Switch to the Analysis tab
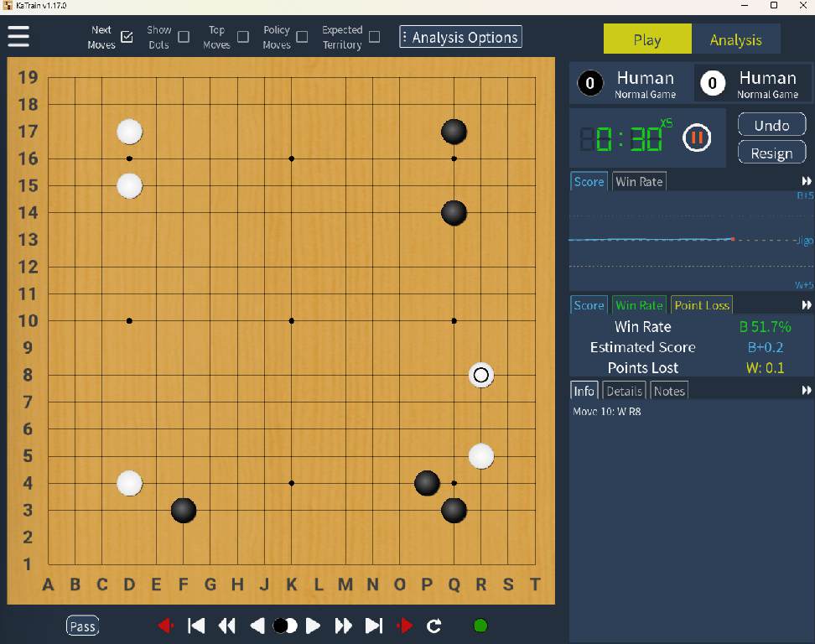The width and height of the screenshot is (815, 644). point(735,39)
